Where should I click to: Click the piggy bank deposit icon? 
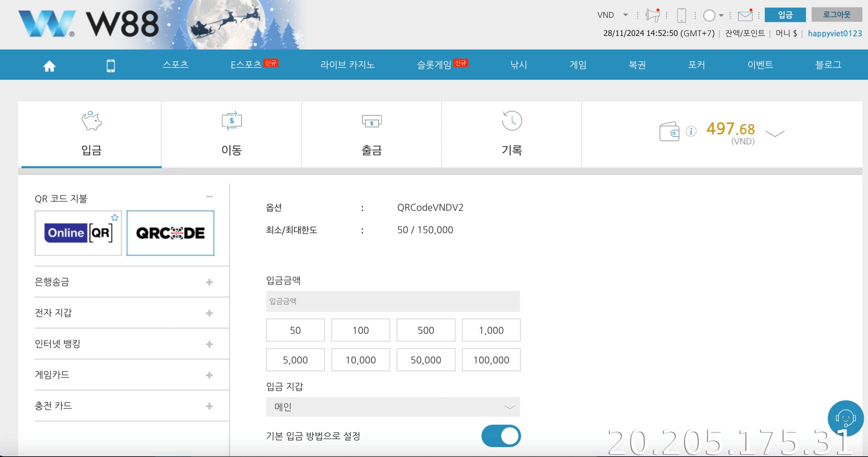pos(92,121)
